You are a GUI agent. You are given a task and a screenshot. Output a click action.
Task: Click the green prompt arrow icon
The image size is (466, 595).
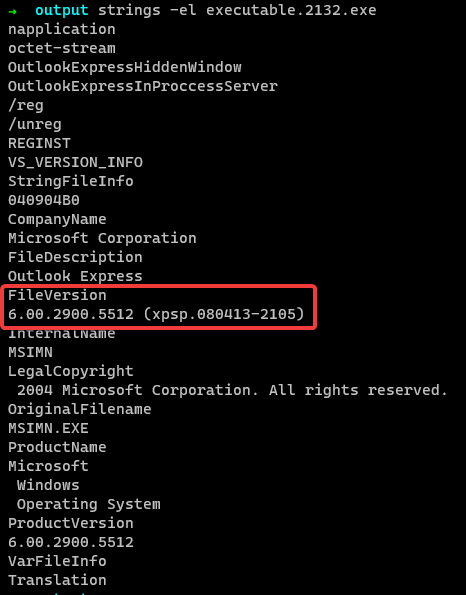(x=13, y=11)
